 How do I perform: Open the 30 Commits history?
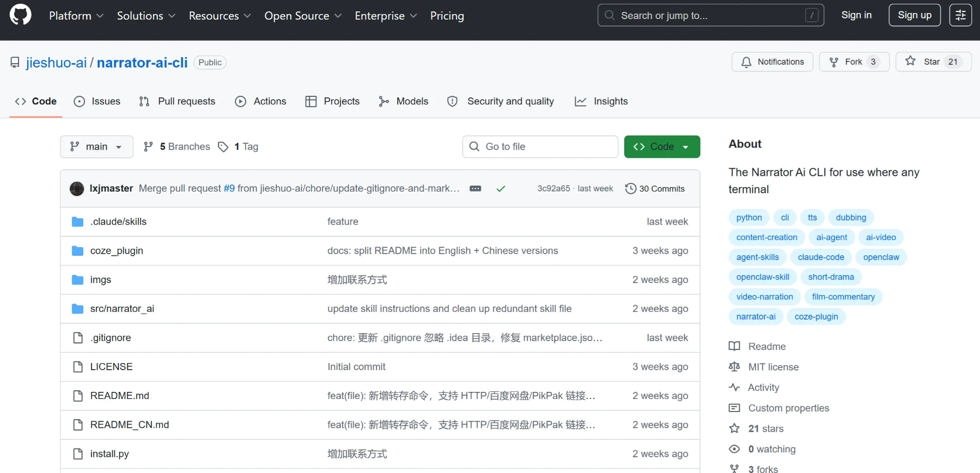(x=655, y=188)
